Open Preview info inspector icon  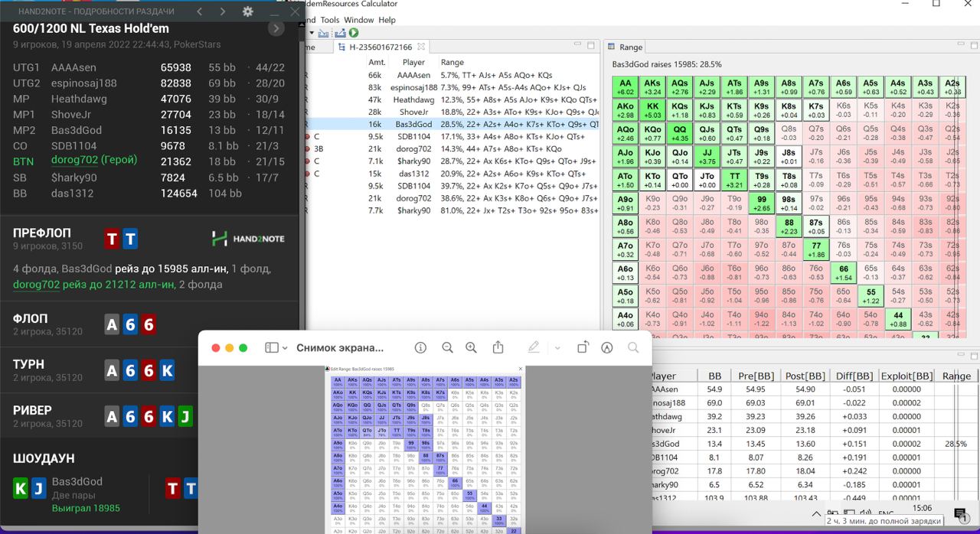420,347
